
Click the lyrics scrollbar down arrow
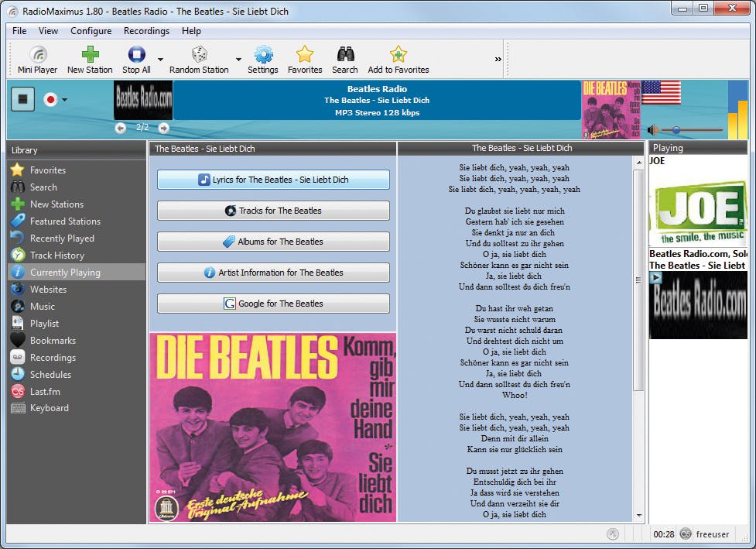tap(639, 516)
